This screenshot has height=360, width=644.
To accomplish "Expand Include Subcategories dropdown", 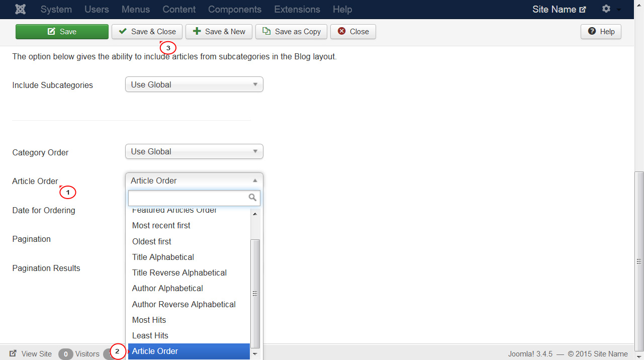I will (194, 84).
